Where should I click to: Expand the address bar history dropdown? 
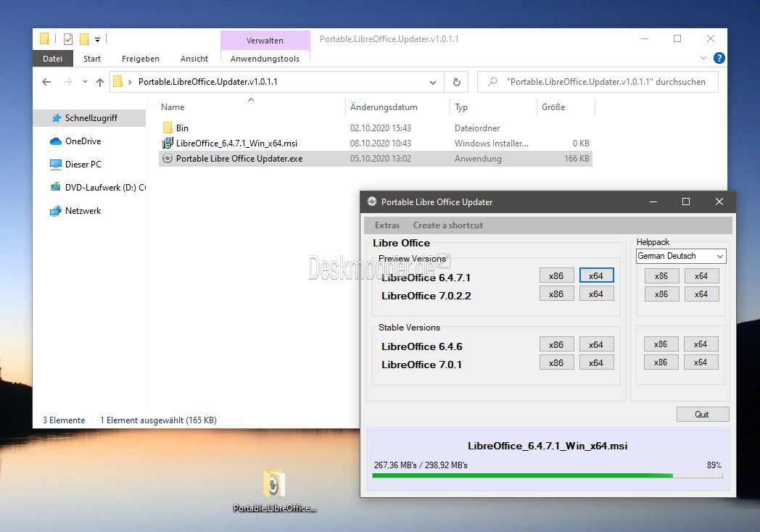point(433,83)
